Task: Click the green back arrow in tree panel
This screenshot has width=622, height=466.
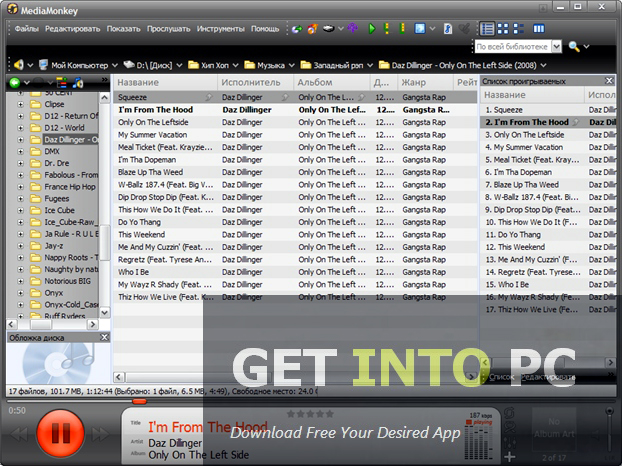Action: coord(15,82)
